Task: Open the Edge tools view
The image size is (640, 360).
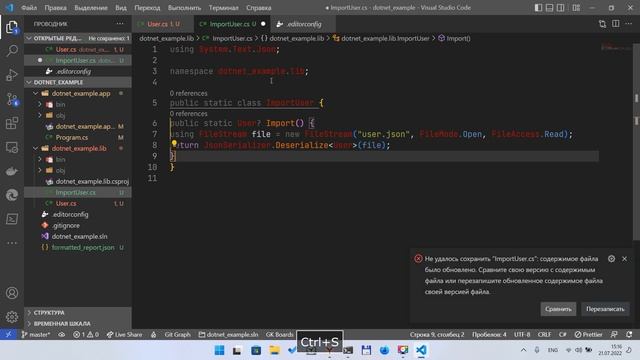Action: click(12, 195)
